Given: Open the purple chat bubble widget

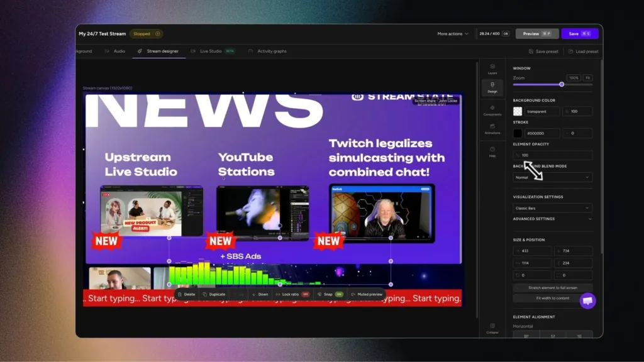Looking at the screenshot, I should tap(587, 301).
